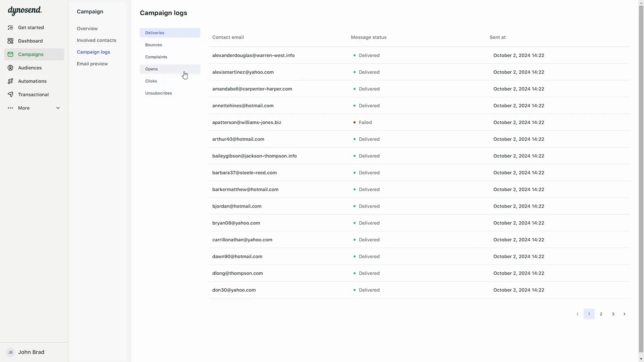Open the Complaints section
This screenshot has height=362, width=644.
pyautogui.click(x=156, y=57)
